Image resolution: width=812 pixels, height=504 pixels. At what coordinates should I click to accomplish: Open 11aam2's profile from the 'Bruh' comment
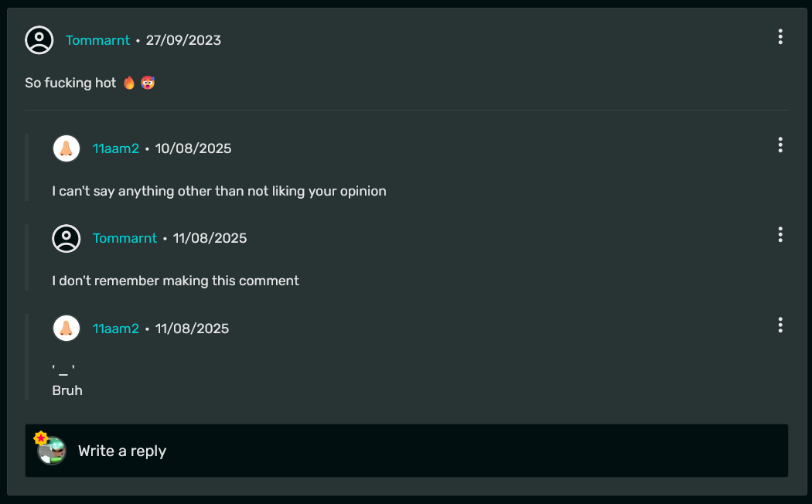coord(116,328)
